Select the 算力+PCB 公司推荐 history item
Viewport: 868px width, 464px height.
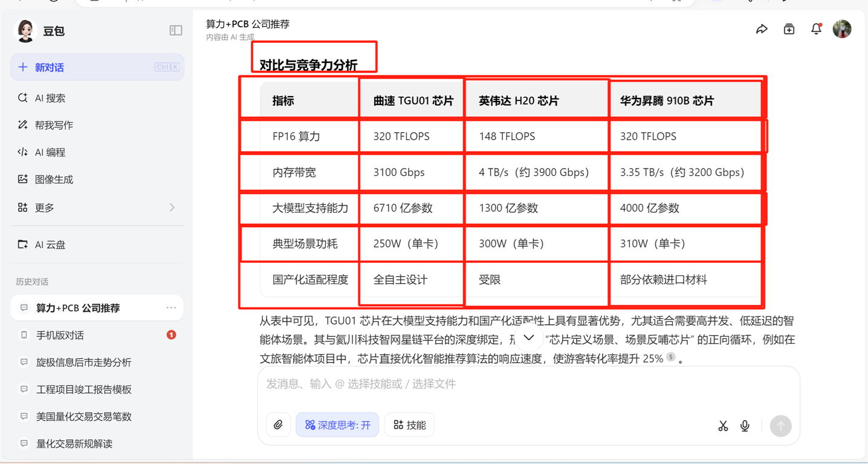click(97, 308)
